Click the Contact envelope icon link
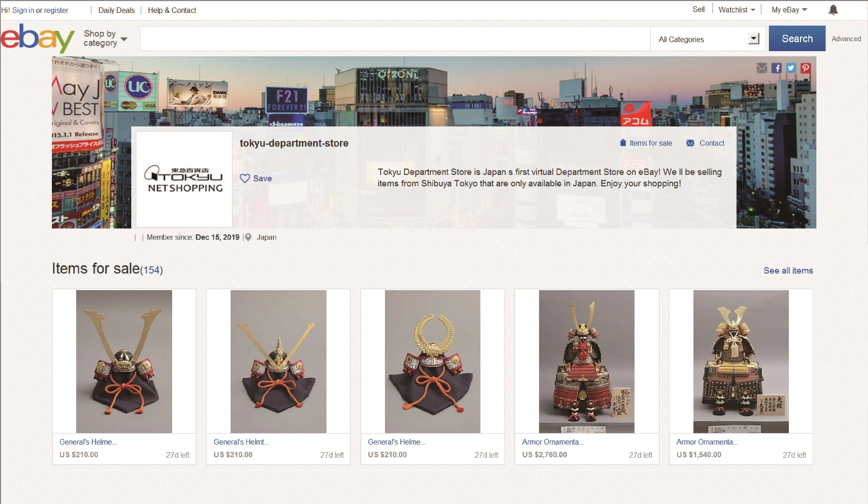868x504 pixels. tap(690, 143)
